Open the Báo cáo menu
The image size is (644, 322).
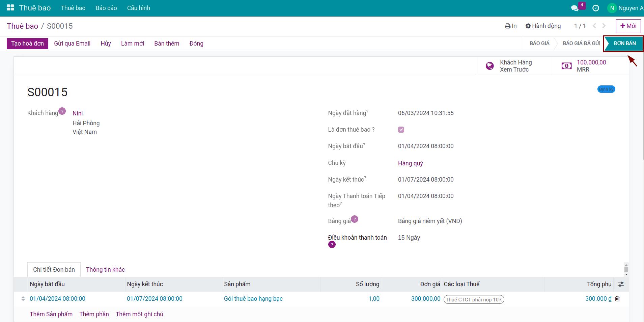click(106, 8)
